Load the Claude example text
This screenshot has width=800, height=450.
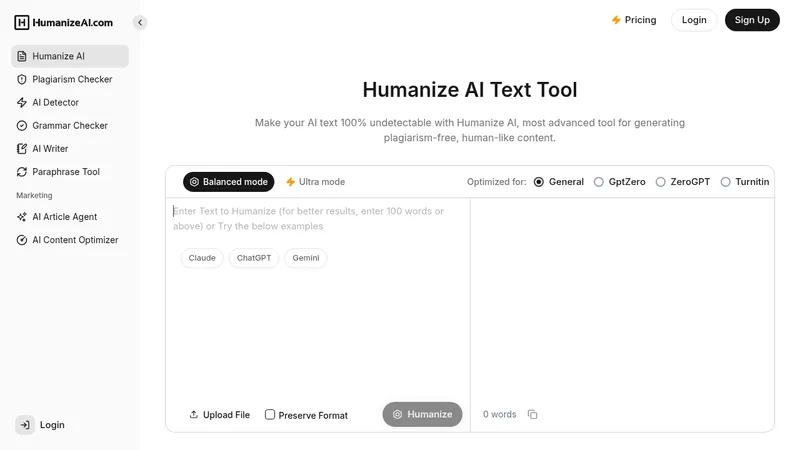pos(202,258)
